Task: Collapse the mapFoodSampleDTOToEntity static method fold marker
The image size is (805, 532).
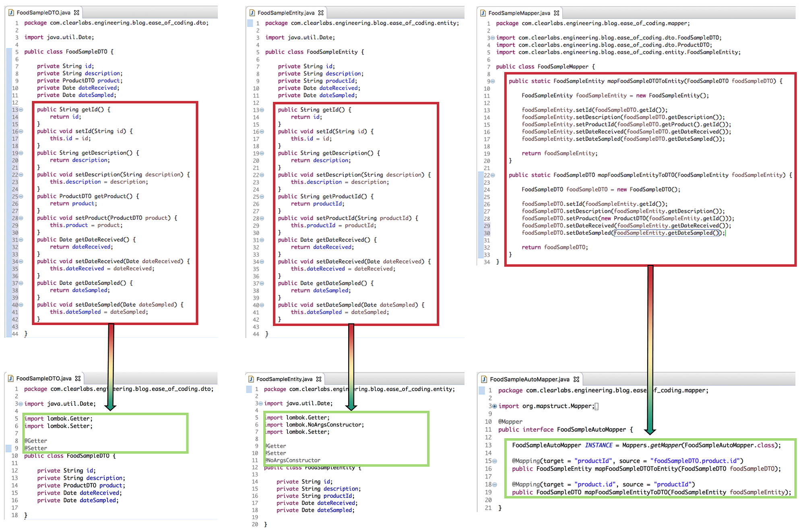Action: (x=493, y=81)
